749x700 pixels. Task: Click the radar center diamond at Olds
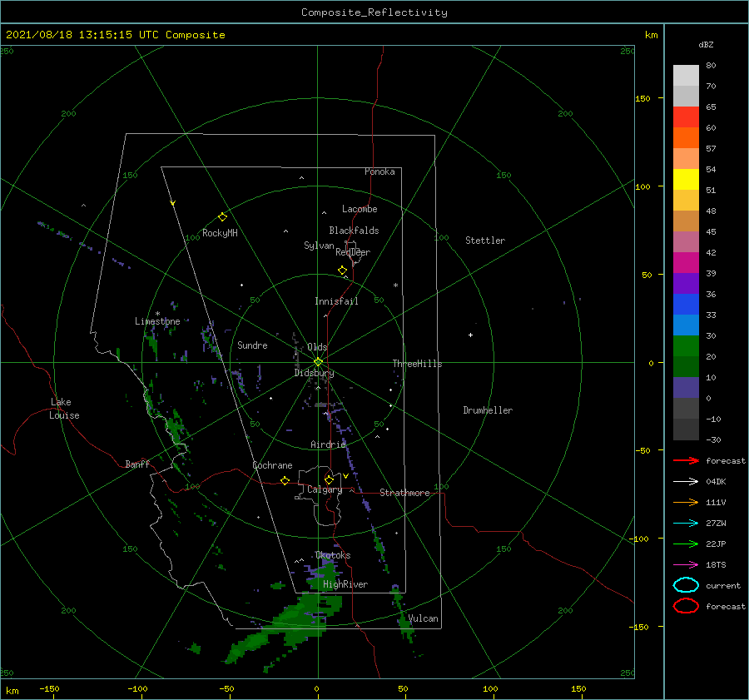pyautogui.click(x=318, y=362)
